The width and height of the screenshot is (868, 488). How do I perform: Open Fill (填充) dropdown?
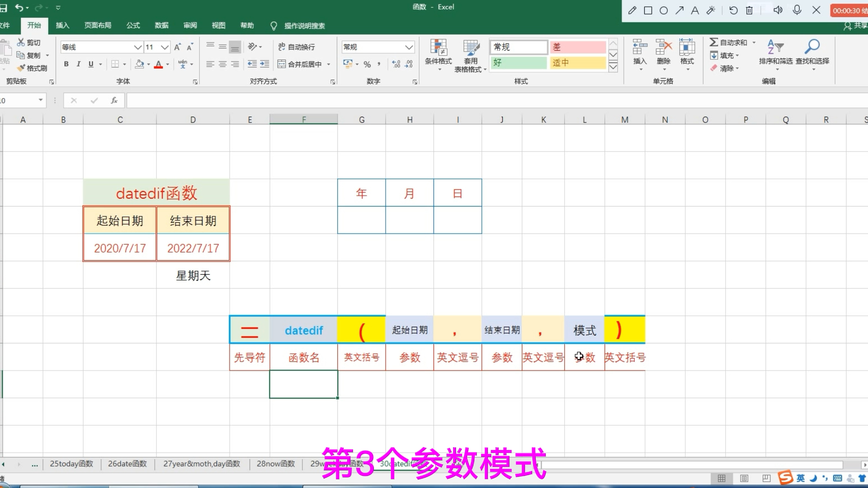(724, 56)
